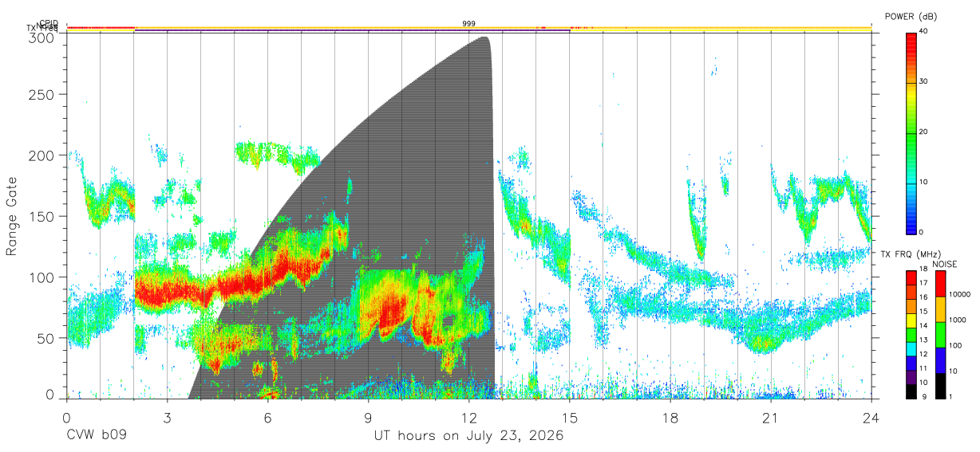Click the 18 label on TX FRQ scale
The width and height of the screenshot is (980, 452).
[x=923, y=270]
